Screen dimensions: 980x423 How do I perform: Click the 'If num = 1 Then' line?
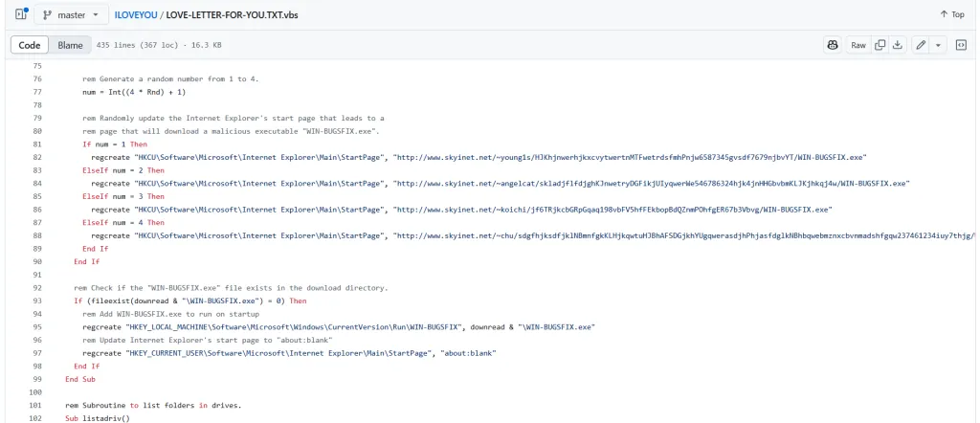point(115,145)
